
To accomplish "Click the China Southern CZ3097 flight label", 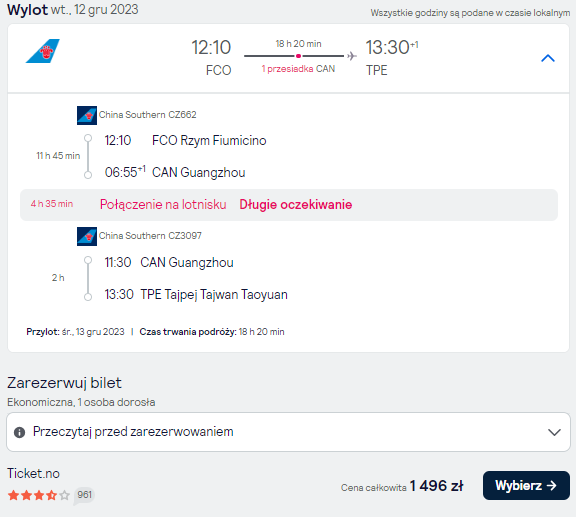I will pos(150,236).
